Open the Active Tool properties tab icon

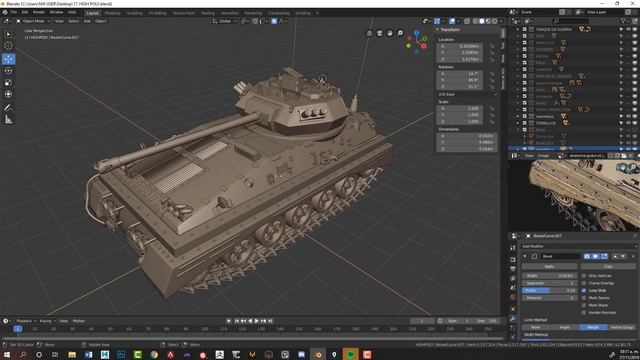(x=513, y=248)
